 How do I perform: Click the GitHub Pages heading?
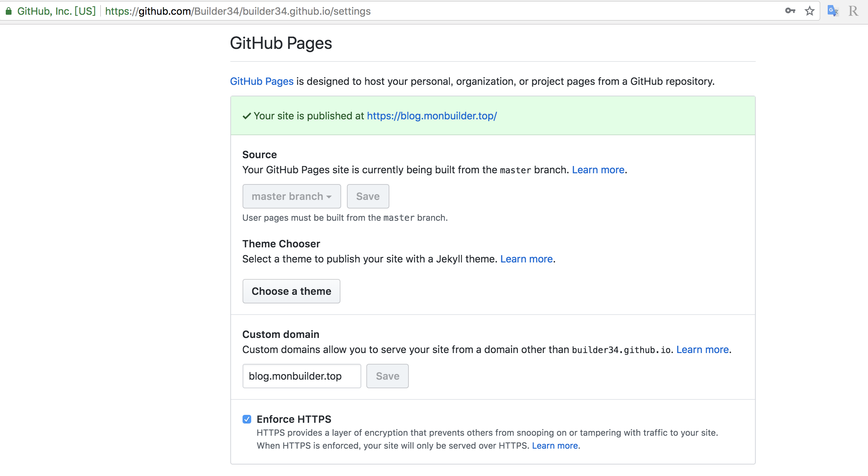click(281, 43)
